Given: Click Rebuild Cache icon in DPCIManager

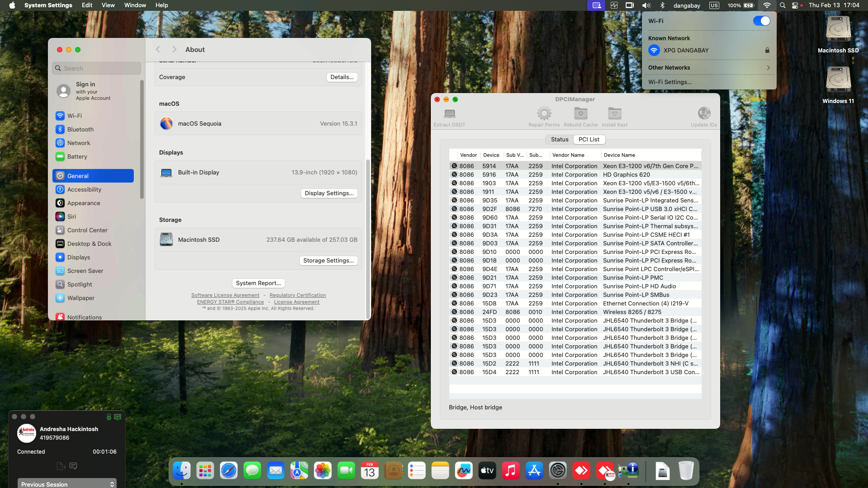Looking at the screenshot, I should pos(580,113).
